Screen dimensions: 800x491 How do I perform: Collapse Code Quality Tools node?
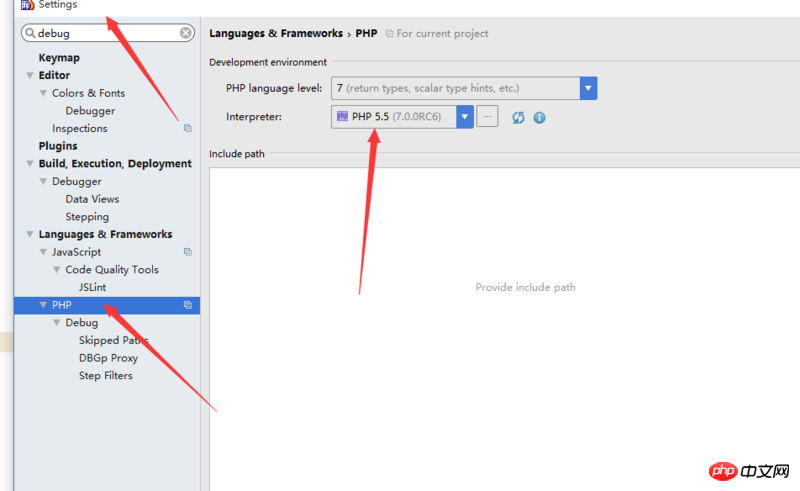click(57, 270)
